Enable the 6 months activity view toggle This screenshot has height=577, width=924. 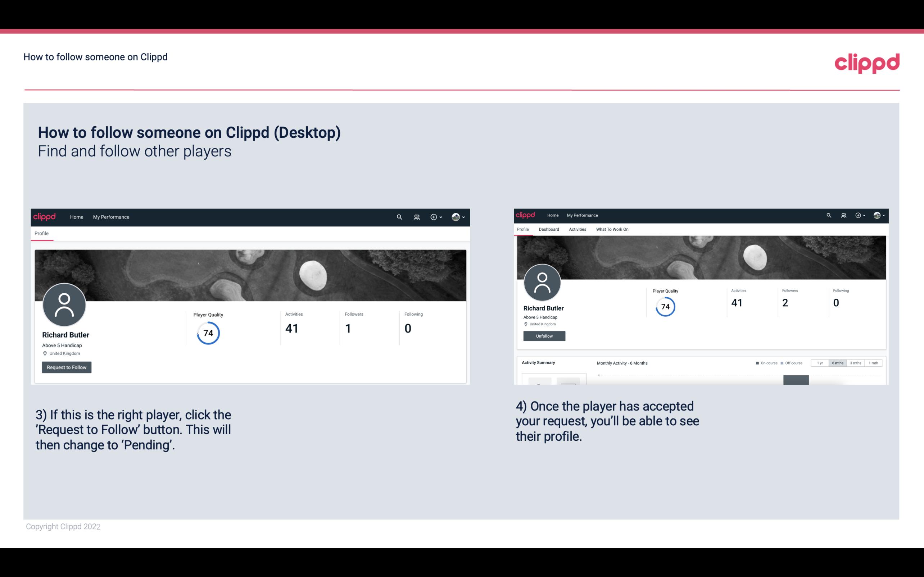click(837, 363)
